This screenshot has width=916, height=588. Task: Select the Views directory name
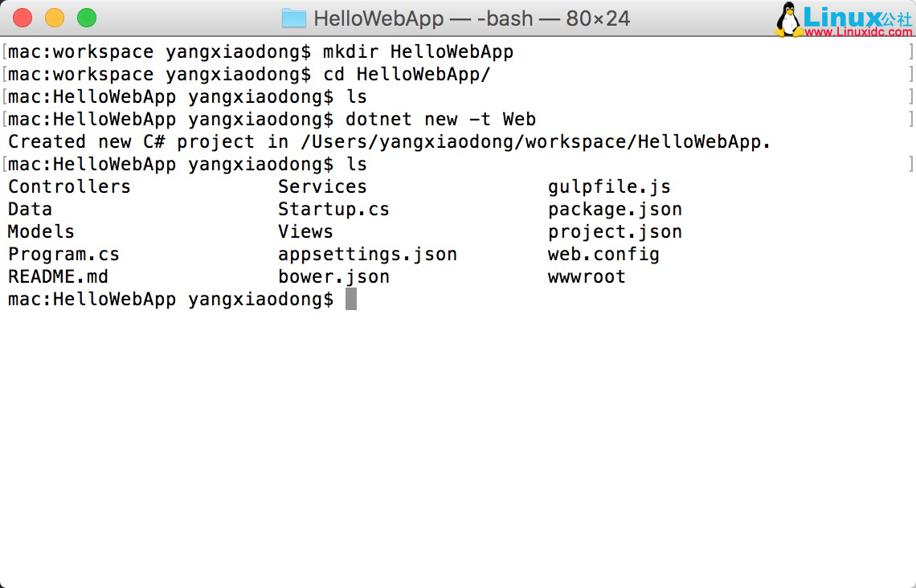click(x=305, y=231)
